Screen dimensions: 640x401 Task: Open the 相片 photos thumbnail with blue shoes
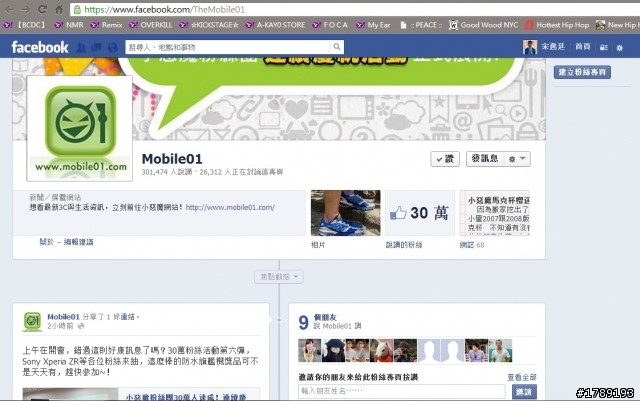pos(345,213)
